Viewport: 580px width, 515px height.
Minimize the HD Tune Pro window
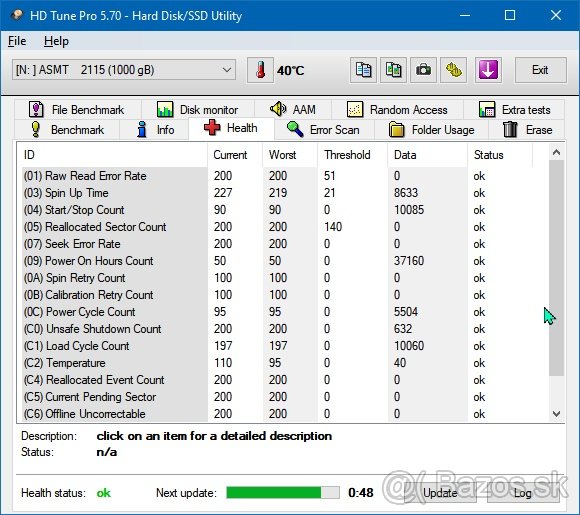(x=465, y=15)
